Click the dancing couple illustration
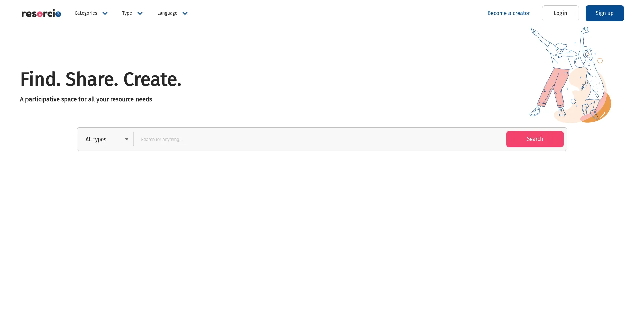 [x=570, y=75]
